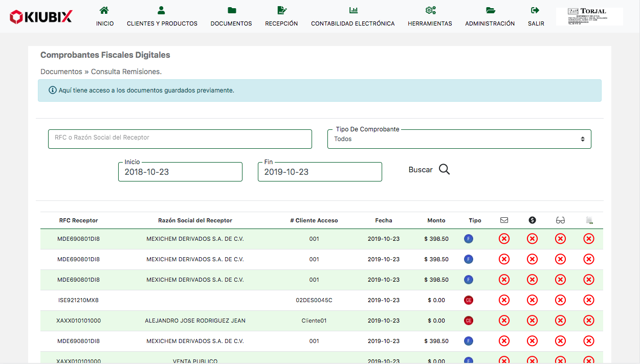This screenshot has height=364, width=640.
Task: Click Salir to log out
Action: tap(536, 17)
